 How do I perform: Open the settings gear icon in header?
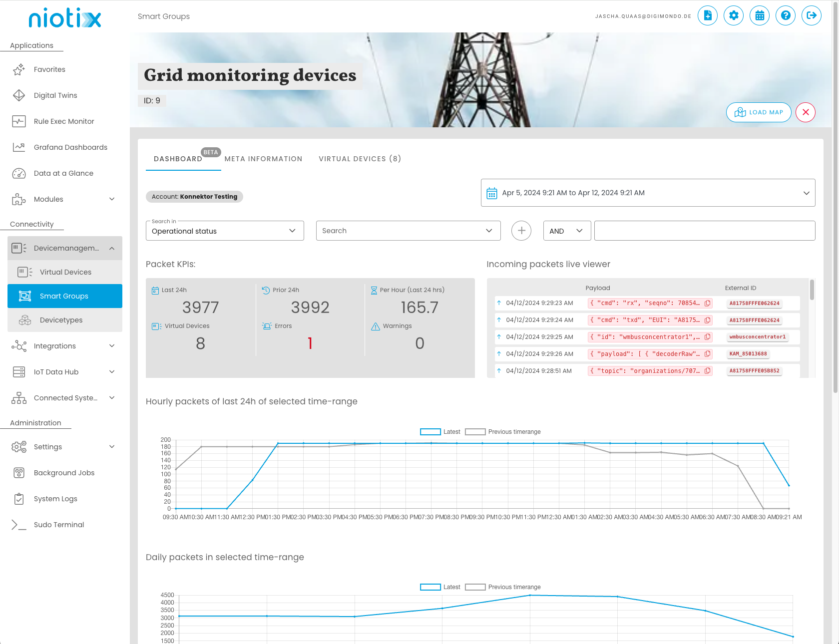[x=733, y=15]
